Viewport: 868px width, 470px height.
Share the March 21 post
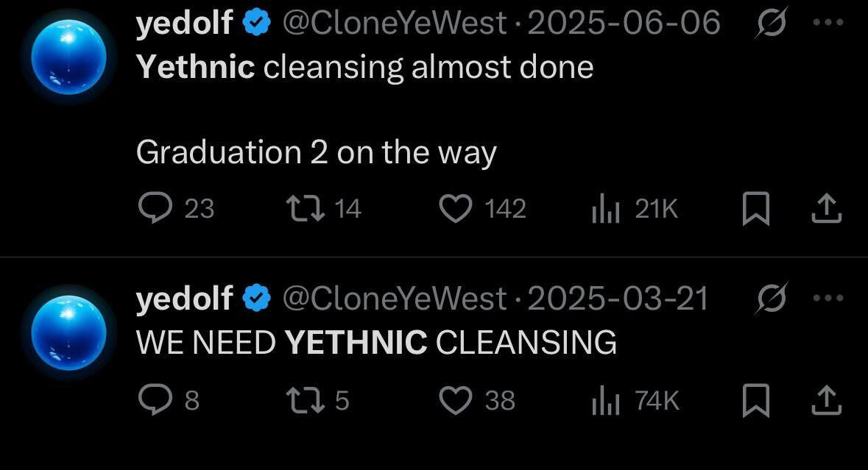pos(825,401)
